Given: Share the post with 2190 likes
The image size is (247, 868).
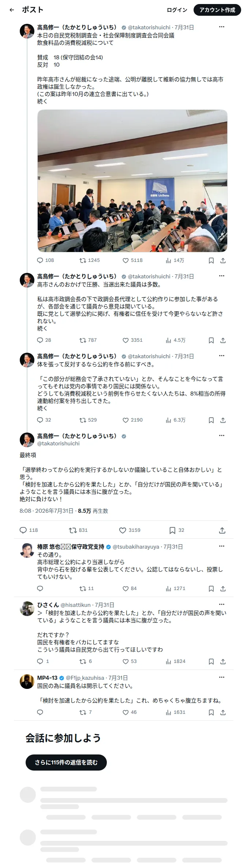Looking at the screenshot, I should click(223, 420).
